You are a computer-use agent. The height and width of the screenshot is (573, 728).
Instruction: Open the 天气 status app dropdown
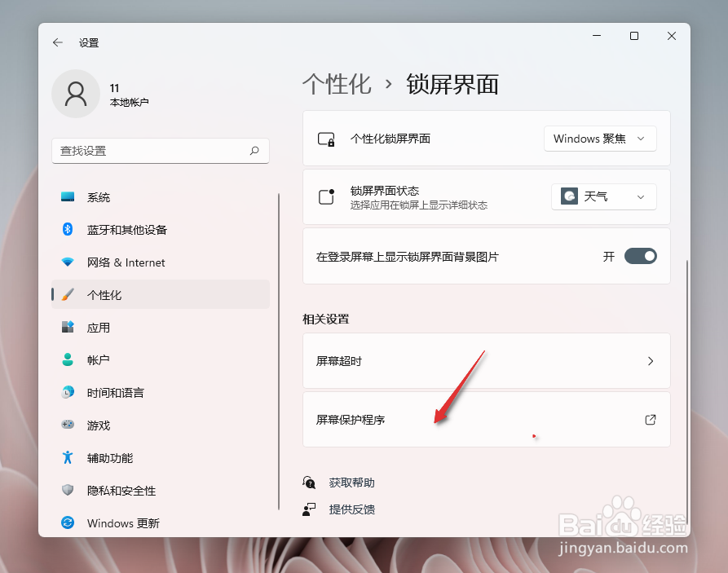pos(603,196)
